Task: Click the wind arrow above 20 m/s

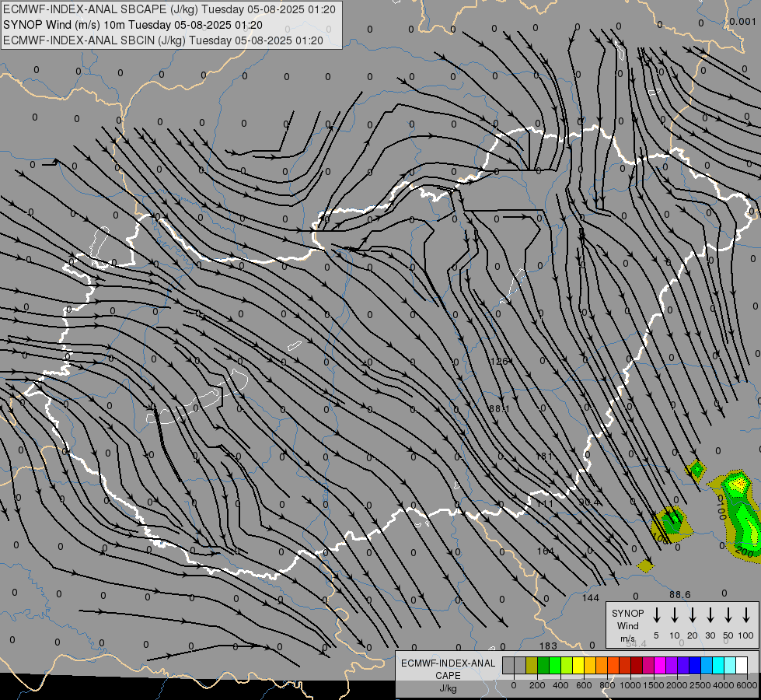Action: [x=693, y=615]
